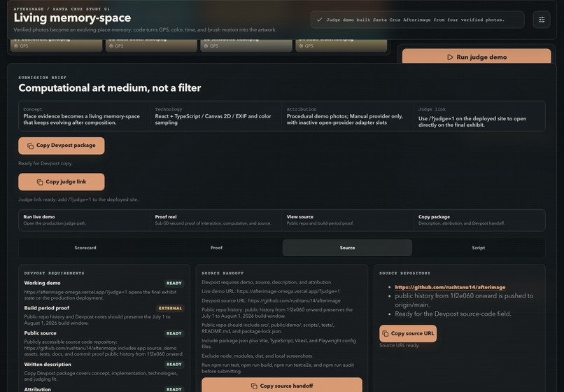Click the copy icon on Copy source URL
This screenshot has width=564, height=392.
tap(386, 333)
